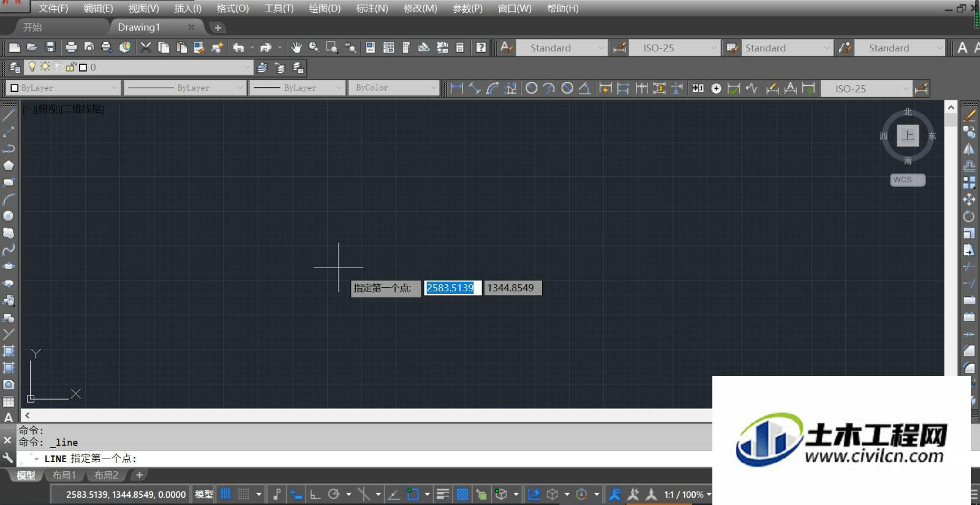This screenshot has height=505, width=980.
Task: Click the Save icon in toolbar
Action: [x=51, y=48]
